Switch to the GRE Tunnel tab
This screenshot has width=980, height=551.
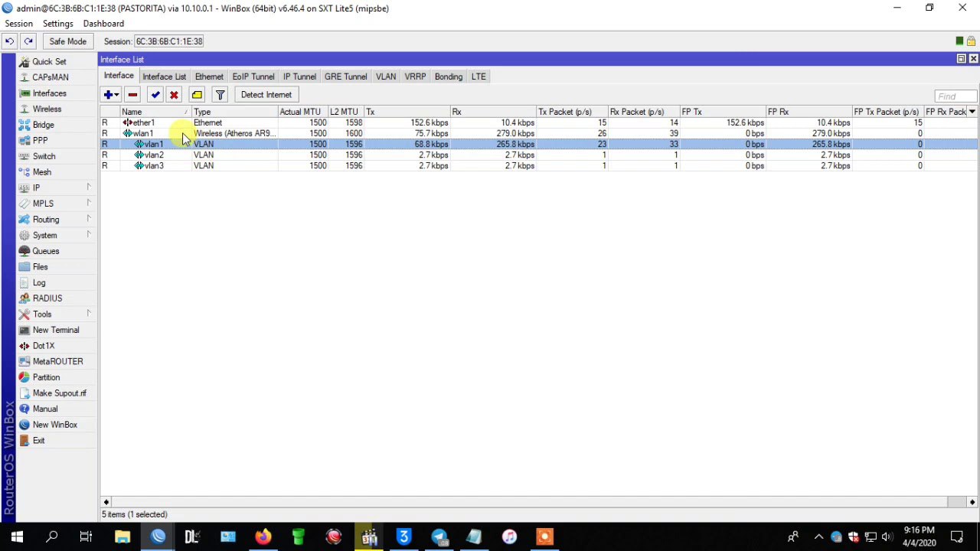345,77
